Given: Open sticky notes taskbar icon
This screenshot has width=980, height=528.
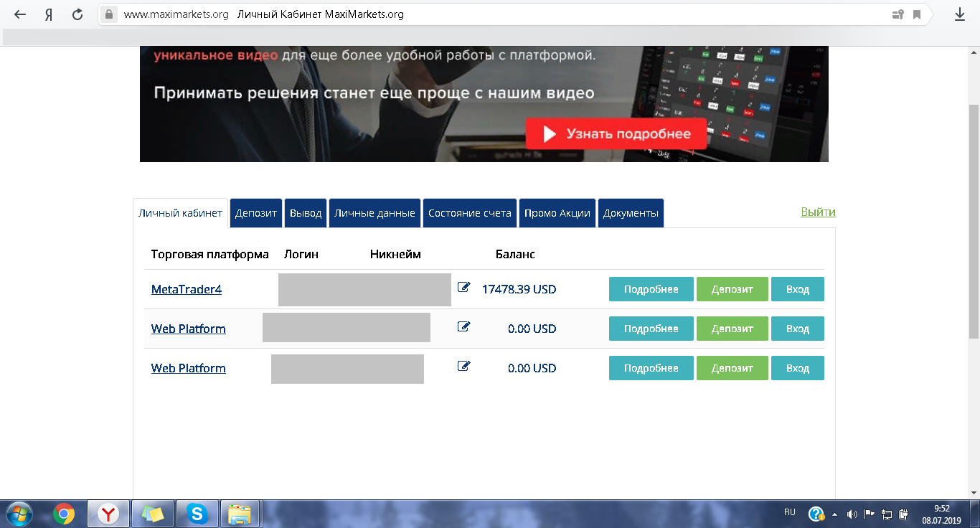Looking at the screenshot, I should point(152,514).
